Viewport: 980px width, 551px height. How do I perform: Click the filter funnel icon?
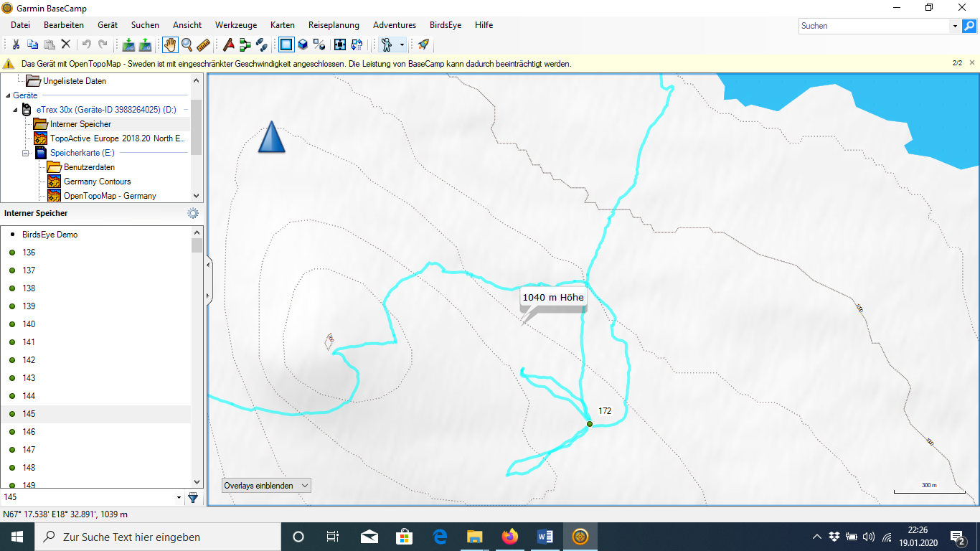(x=193, y=497)
